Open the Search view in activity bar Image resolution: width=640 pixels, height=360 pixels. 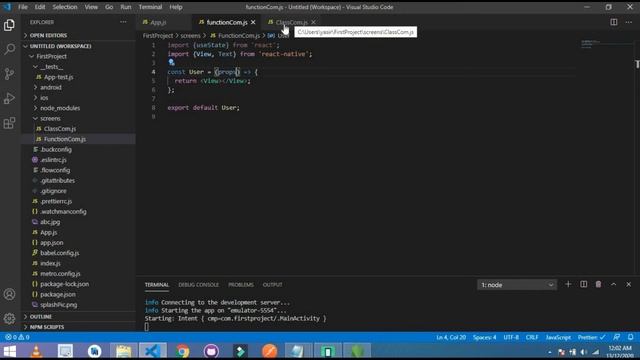point(9,49)
